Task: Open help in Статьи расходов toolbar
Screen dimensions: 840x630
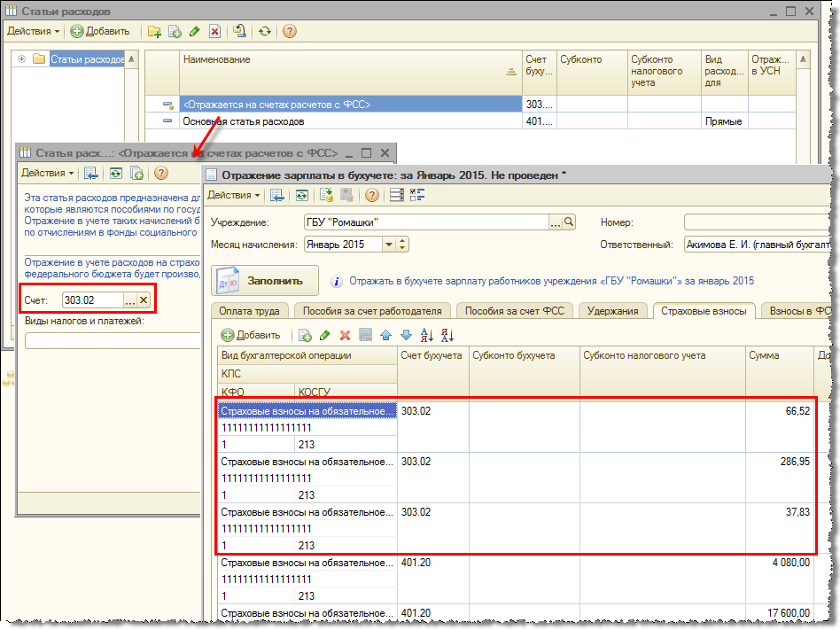Action: click(289, 31)
